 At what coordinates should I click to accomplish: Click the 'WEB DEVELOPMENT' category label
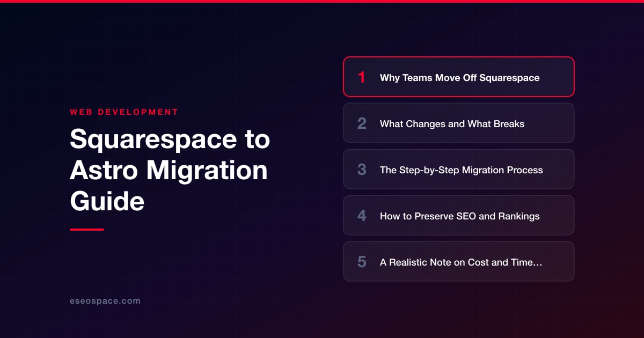(x=124, y=112)
